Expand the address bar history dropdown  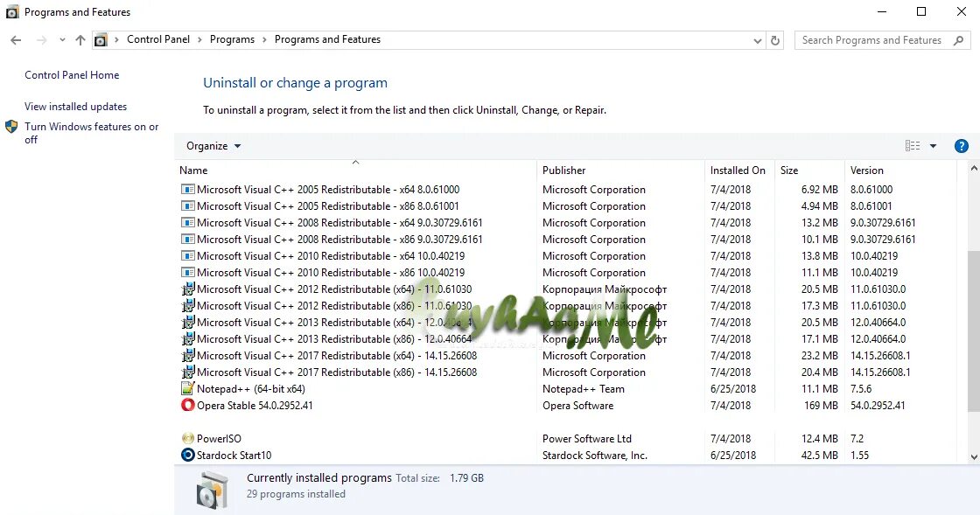coord(757,40)
